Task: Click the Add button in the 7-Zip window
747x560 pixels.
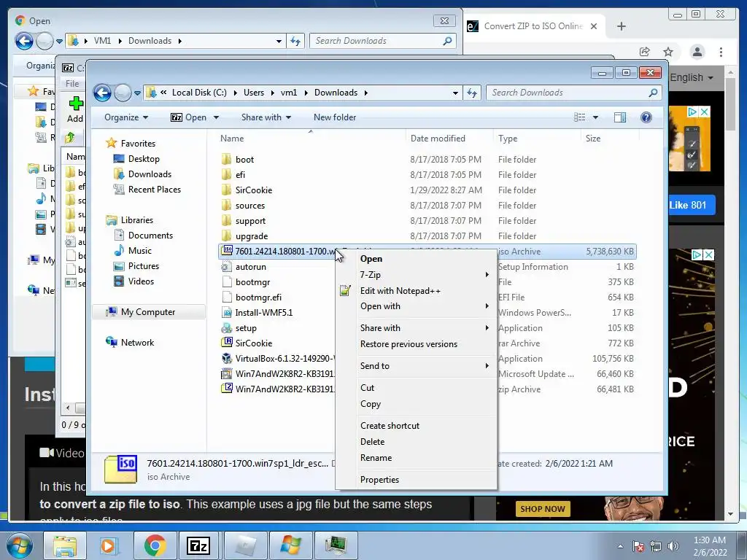Action: click(75, 109)
